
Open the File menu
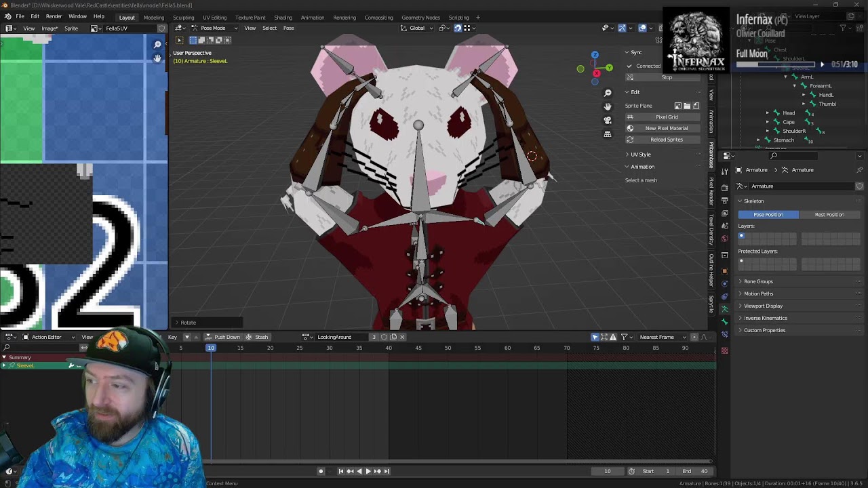point(20,16)
